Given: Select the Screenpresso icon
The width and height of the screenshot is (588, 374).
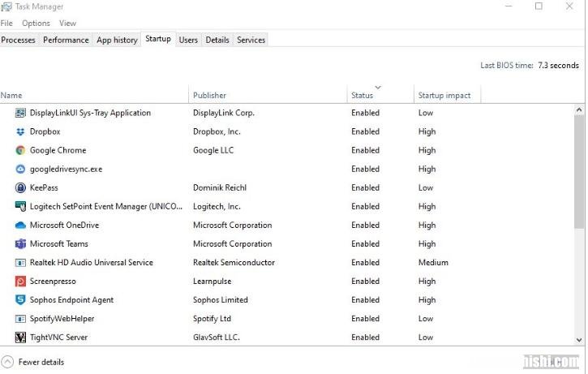Looking at the screenshot, I should click(x=20, y=282).
